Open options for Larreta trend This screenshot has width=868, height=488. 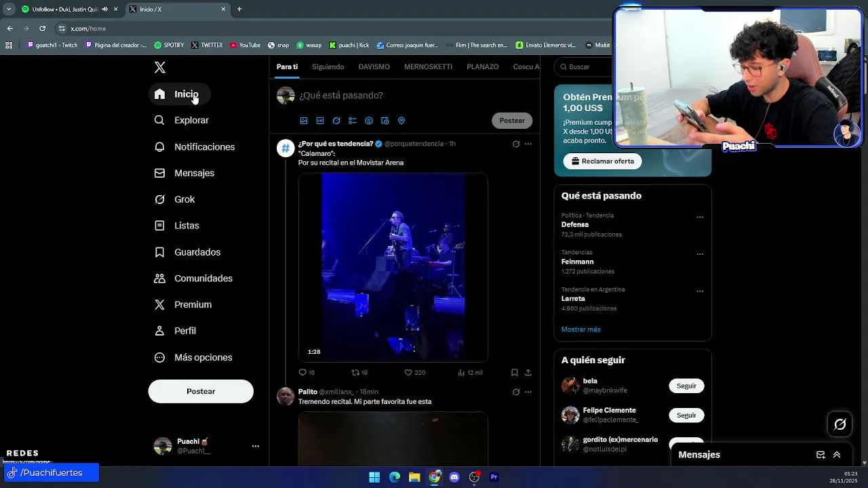click(700, 291)
